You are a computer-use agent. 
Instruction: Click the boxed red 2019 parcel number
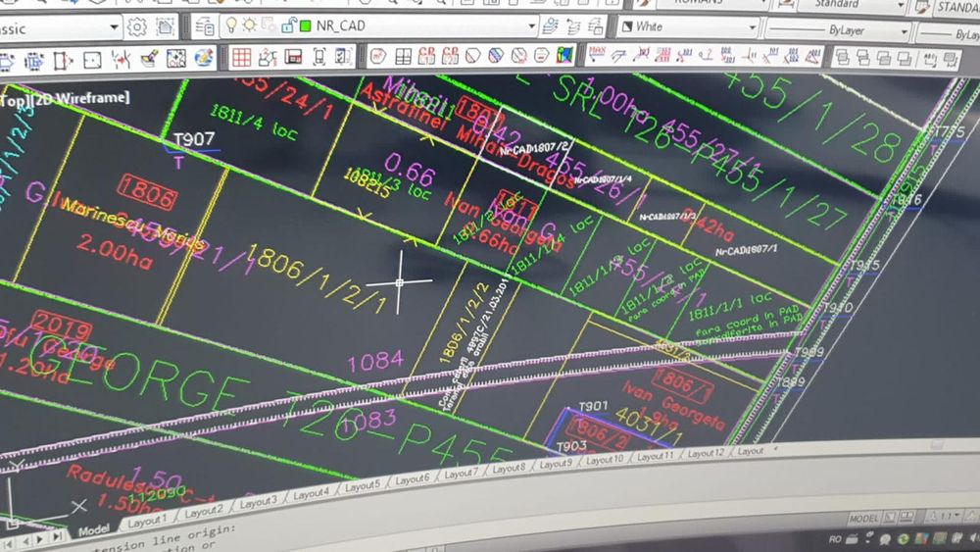[61, 326]
